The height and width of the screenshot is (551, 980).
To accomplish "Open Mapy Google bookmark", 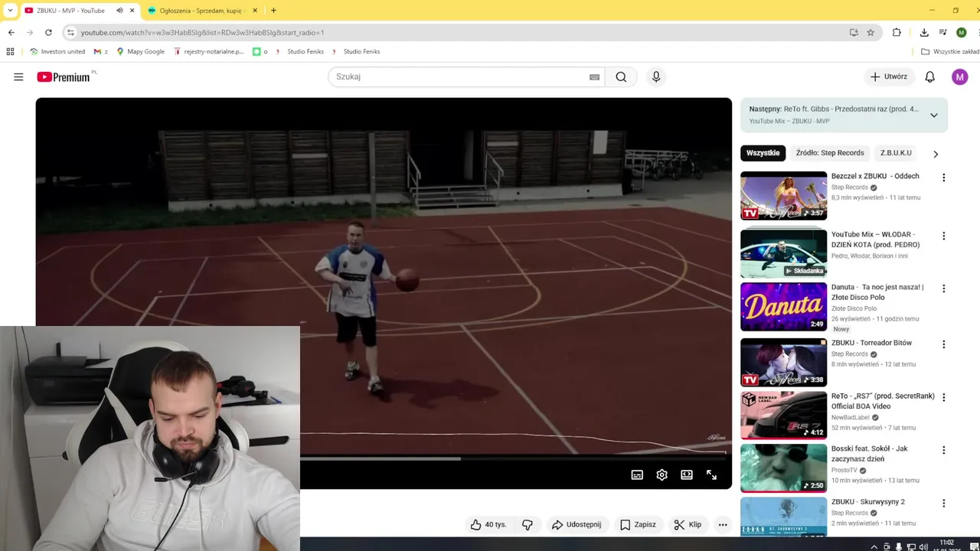I will (x=140, y=51).
